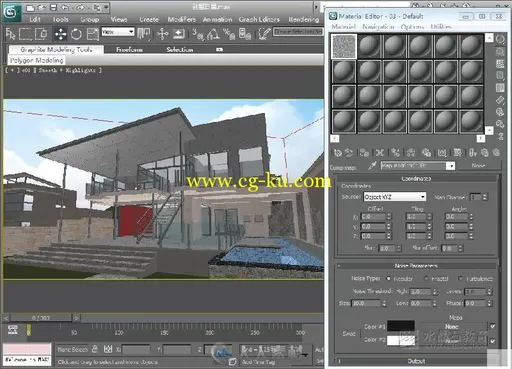512x369 pixels.
Task: Open the Source Object XYZ dropdown
Action: point(395,197)
